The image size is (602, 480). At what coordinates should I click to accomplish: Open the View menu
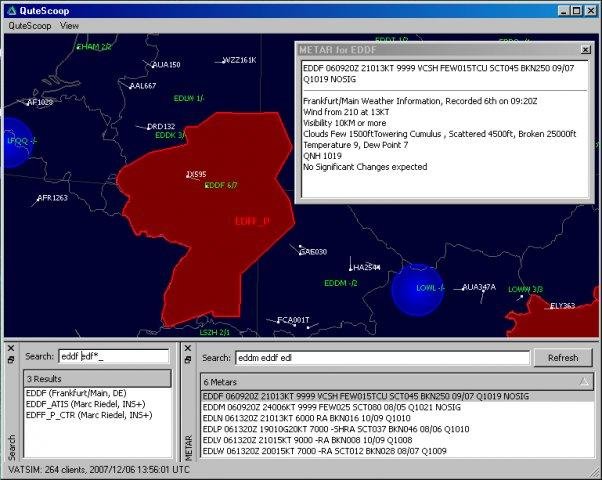pos(69,26)
